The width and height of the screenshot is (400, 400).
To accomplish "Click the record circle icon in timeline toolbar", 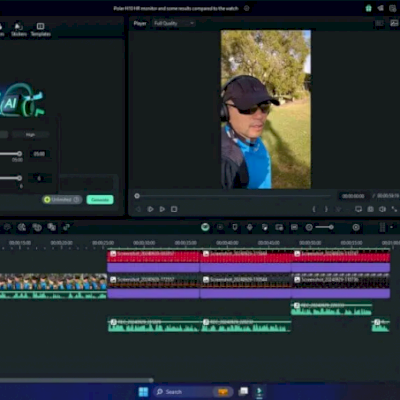I will [220, 227].
